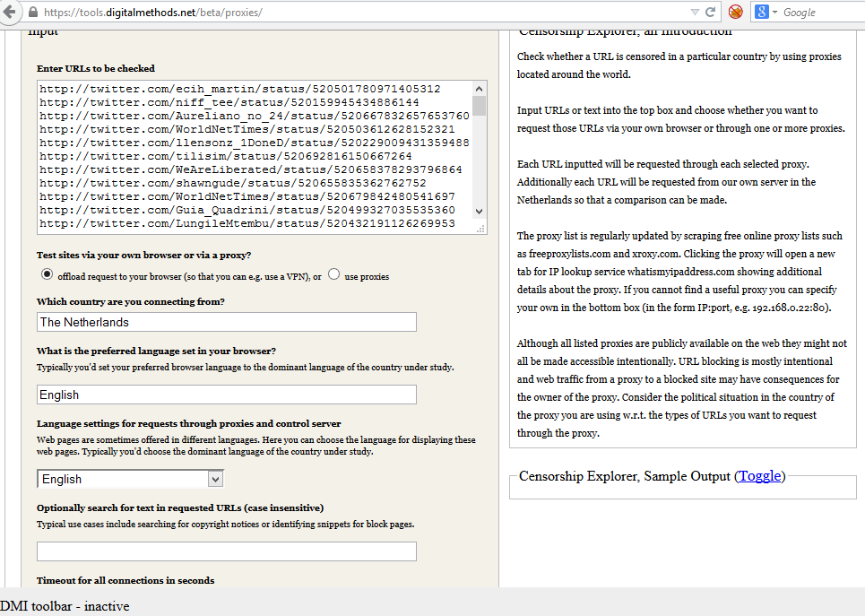Click the empty search-for-text input field
This screenshot has height=616, width=865.
pos(227,551)
